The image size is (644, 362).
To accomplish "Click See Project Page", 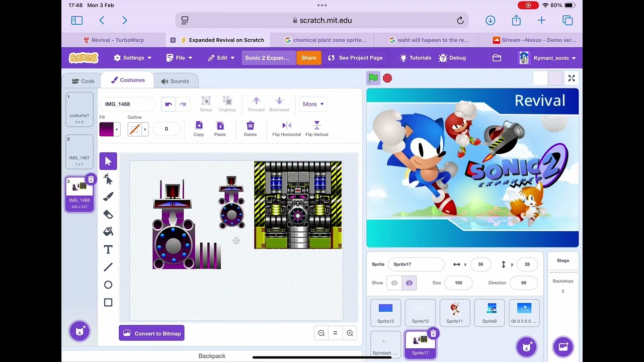I will [x=355, y=58].
